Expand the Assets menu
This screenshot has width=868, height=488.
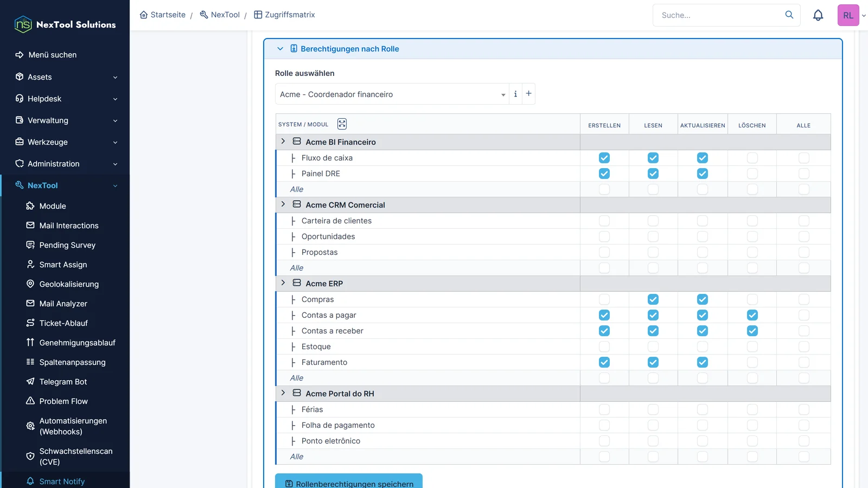[x=65, y=77]
